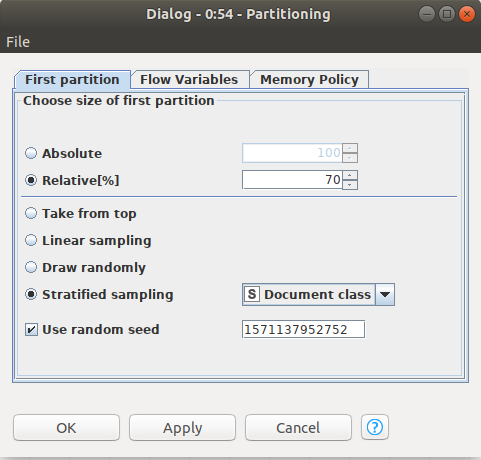Click the S string type icon in combo box
Viewport: 481px width, 460px height.
click(x=252, y=294)
